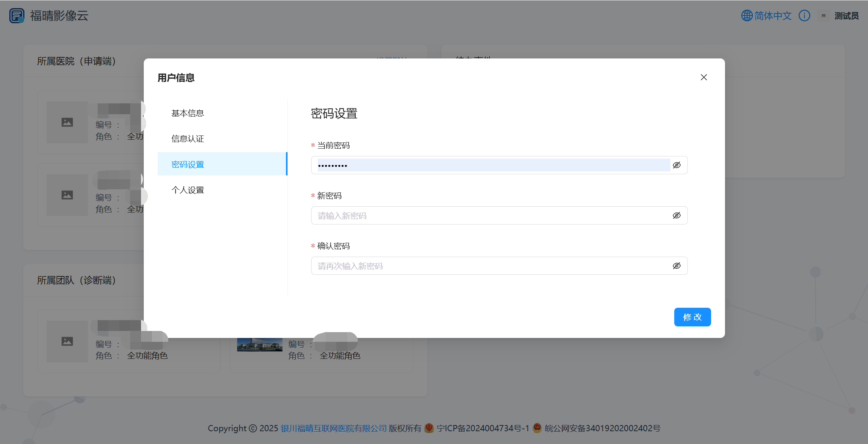The image size is (868, 444).
Task: Show the current password text
Action: pyautogui.click(x=677, y=165)
